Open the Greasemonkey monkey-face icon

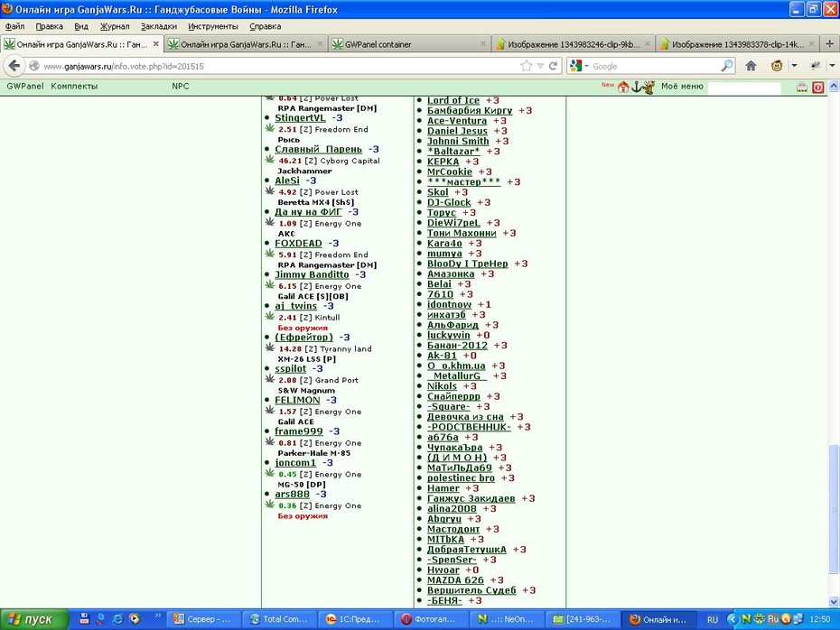pyautogui.click(x=777, y=66)
